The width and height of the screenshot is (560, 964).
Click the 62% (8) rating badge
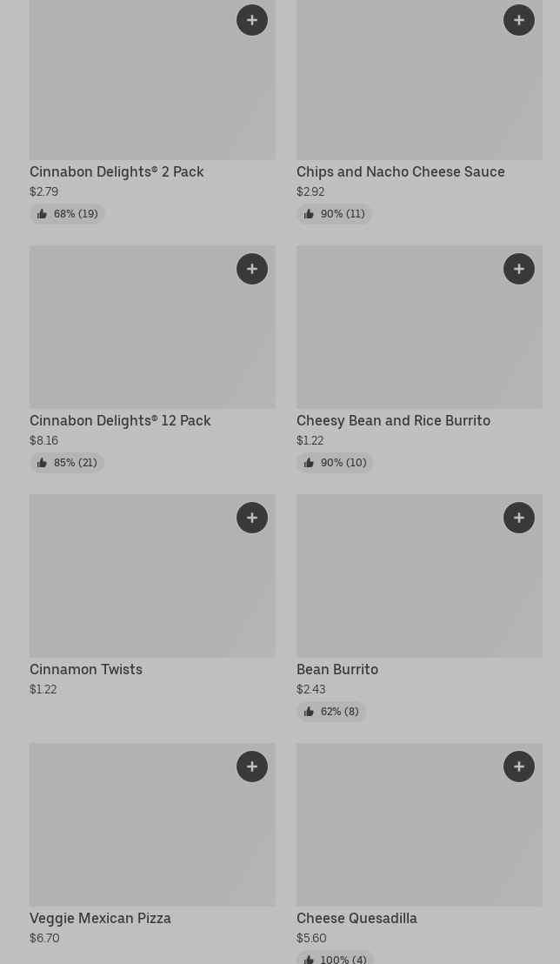[331, 712]
